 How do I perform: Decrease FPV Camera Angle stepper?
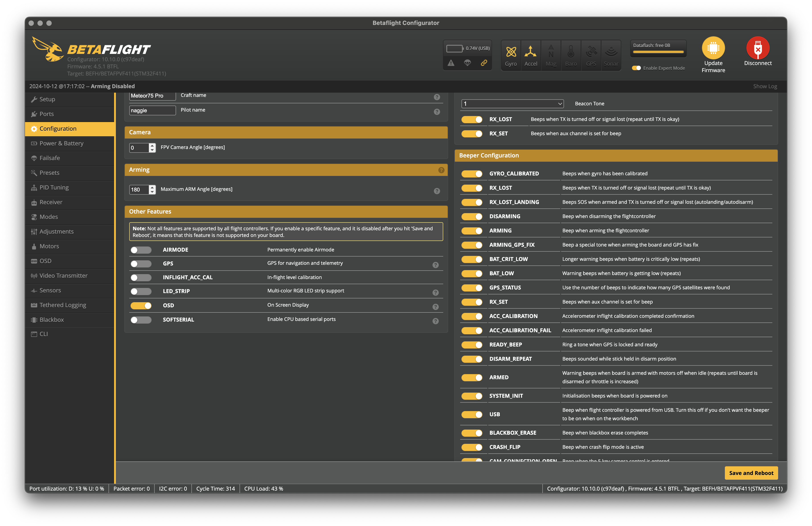(x=152, y=150)
